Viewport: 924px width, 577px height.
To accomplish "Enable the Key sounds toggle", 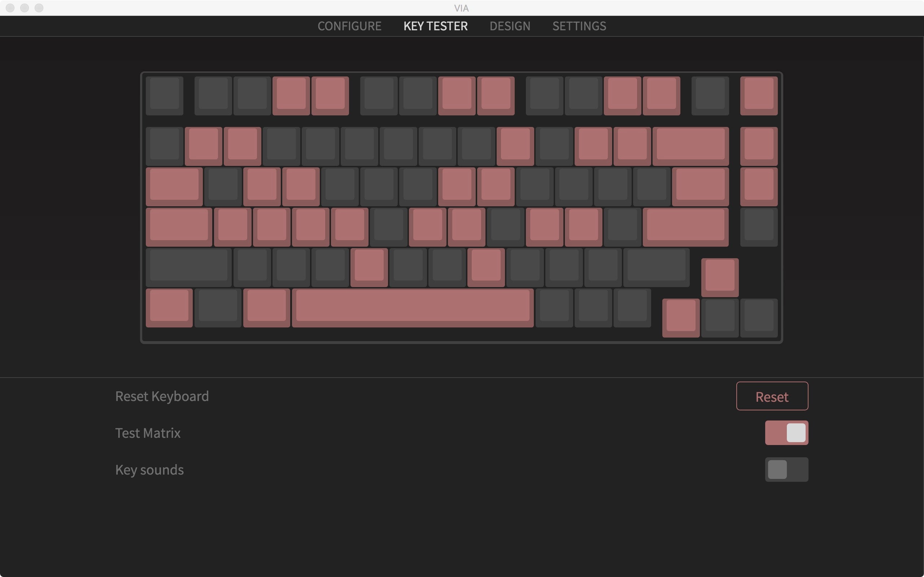I will pos(786,469).
